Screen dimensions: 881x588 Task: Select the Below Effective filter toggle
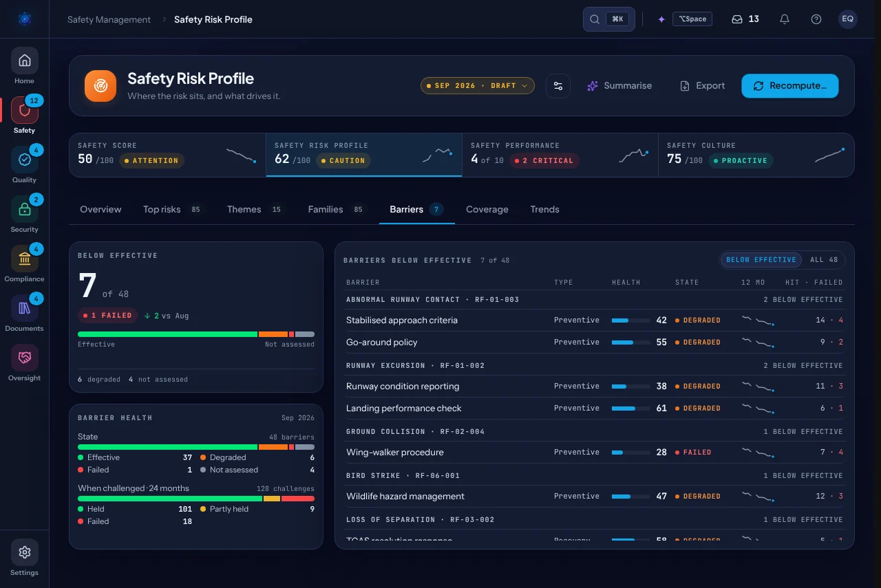tap(761, 260)
